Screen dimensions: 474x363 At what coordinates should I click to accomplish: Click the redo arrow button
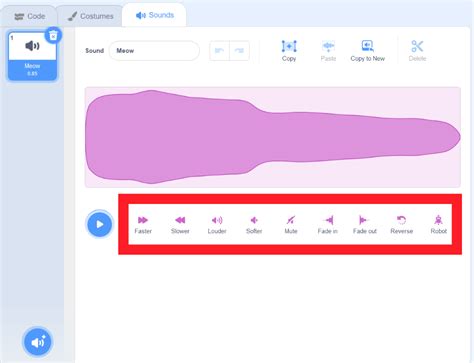tap(239, 51)
